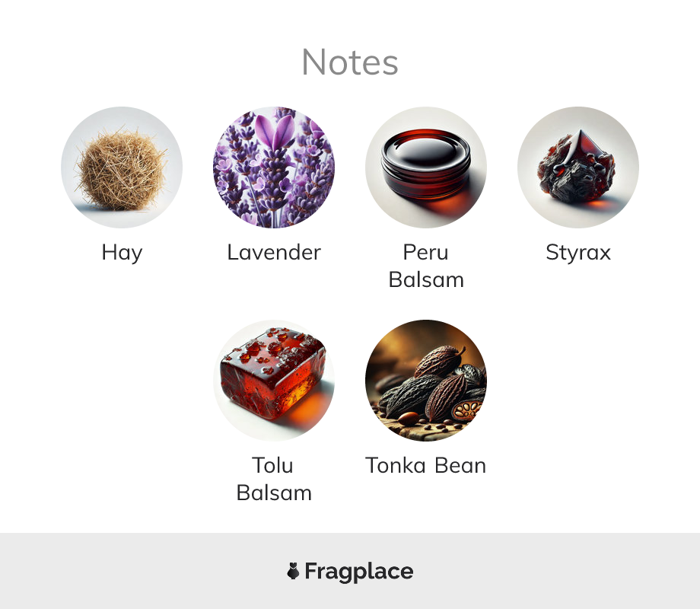This screenshot has height=609, width=700.
Task: Click the Notes heading
Action: click(x=350, y=62)
